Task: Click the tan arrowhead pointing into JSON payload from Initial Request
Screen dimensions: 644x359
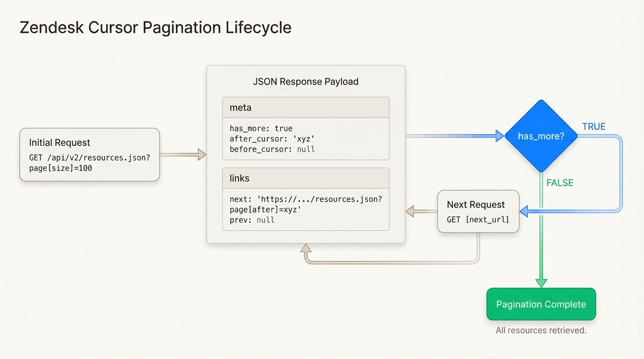Action: (x=202, y=154)
